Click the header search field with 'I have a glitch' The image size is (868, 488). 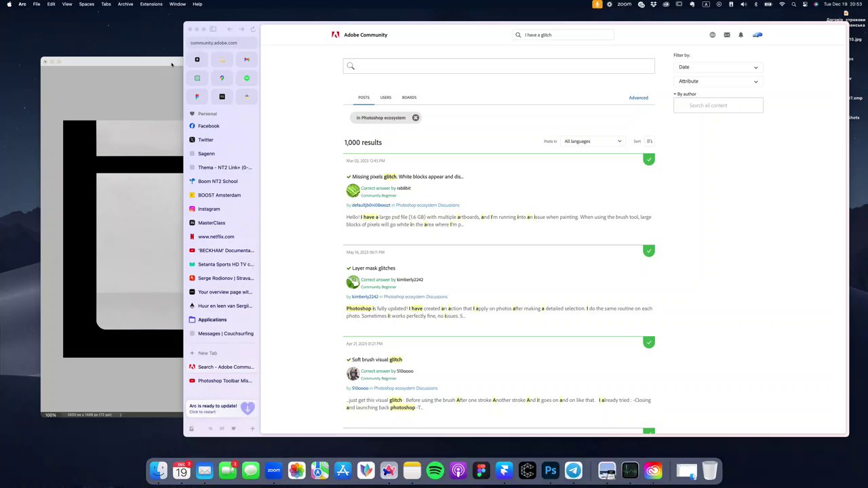(x=564, y=35)
